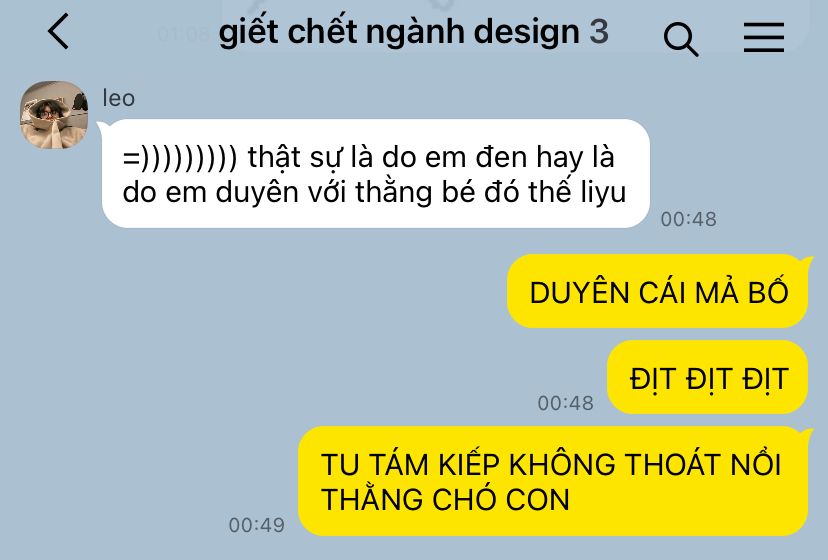This screenshot has height=560, width=828.
Task: Tap the 00:48 timestamp beside leo's message
Action: pyautogui.click(x=689, y=219)
